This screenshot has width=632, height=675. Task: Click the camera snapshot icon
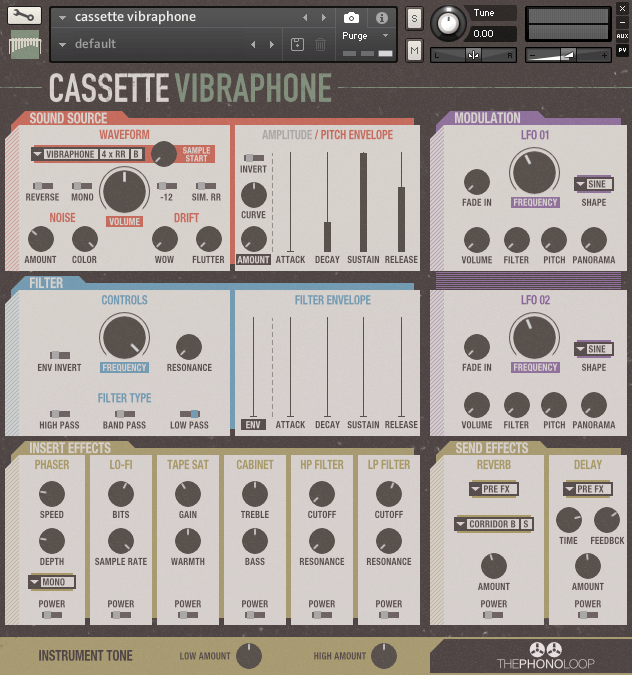coord(351,18)
